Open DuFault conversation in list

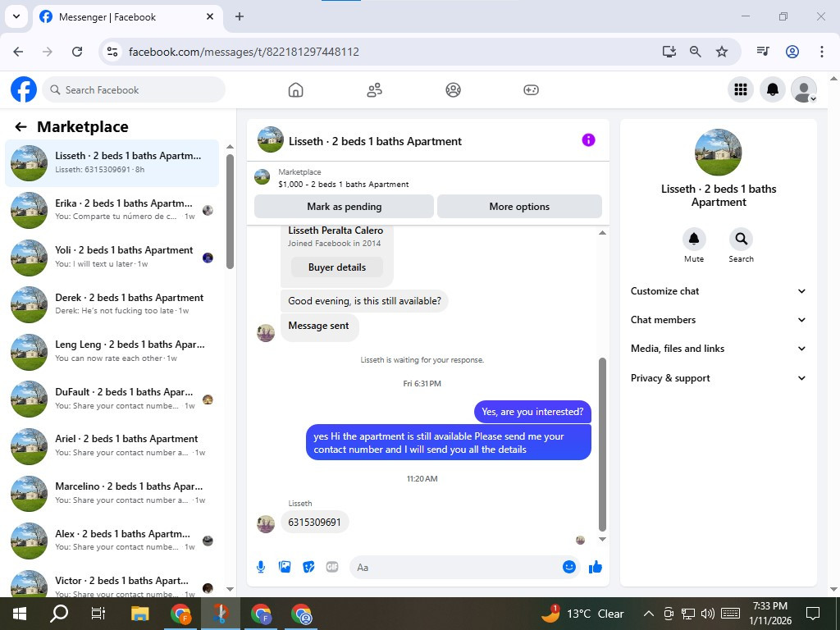[x=112, y=399]
